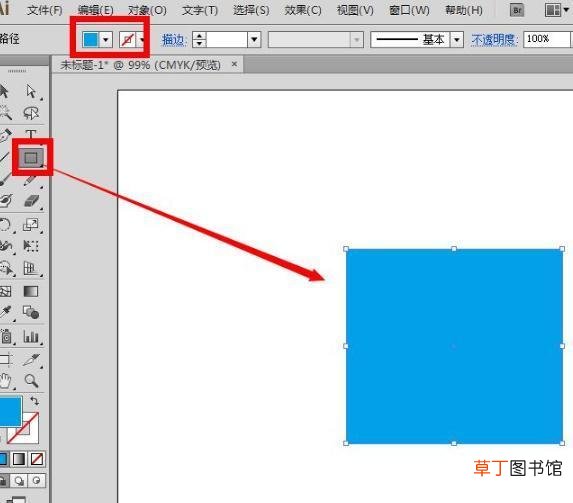Select the Gradient tool
The width and height of the screenshot is (573, 503).
(31, 291)
